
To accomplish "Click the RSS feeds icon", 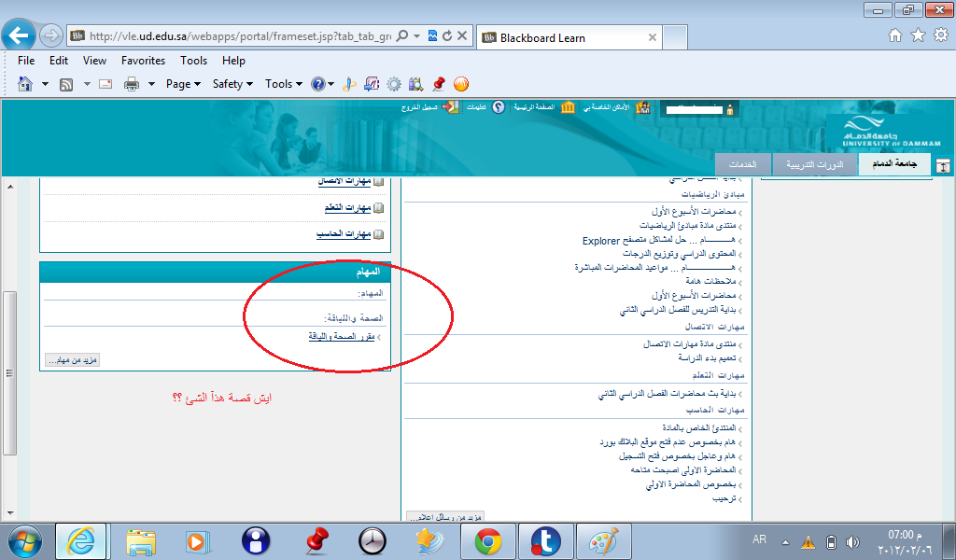I will click(66, 85).
